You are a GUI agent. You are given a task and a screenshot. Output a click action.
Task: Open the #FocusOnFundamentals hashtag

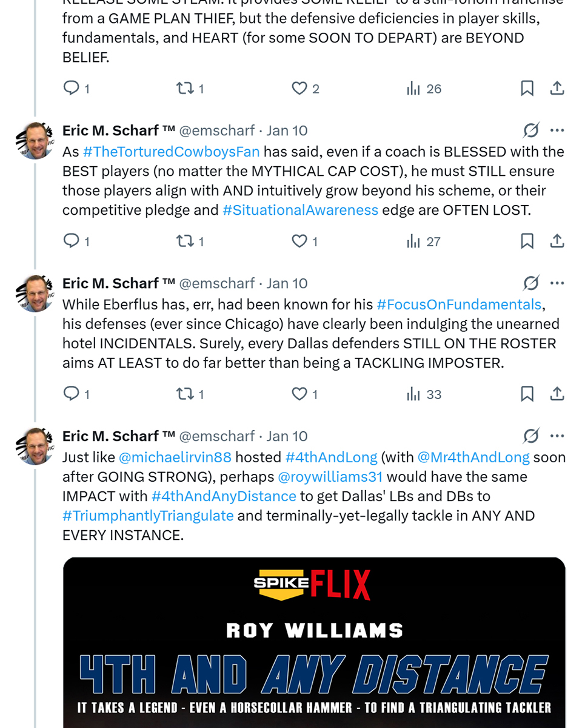[x=458, y=305]
